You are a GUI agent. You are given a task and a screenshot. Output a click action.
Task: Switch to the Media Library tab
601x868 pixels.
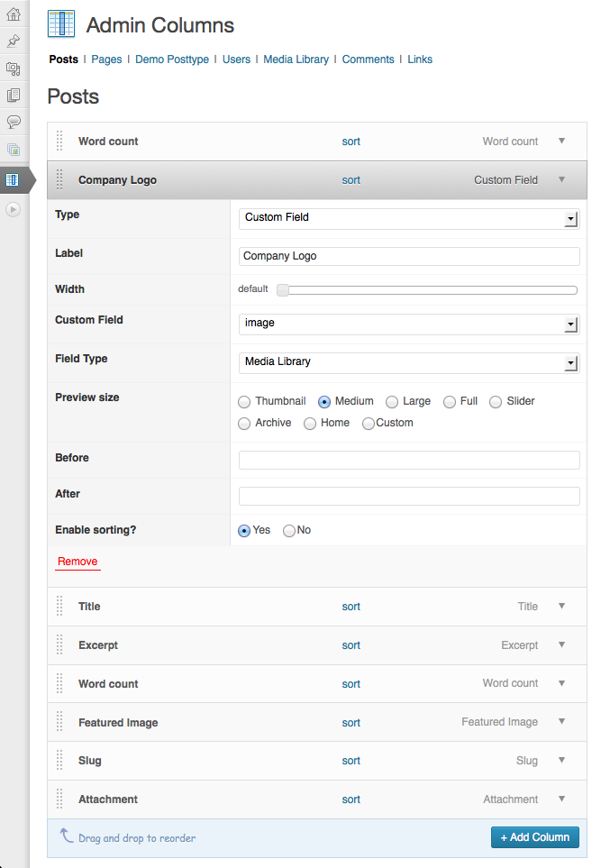click(296, 59)
